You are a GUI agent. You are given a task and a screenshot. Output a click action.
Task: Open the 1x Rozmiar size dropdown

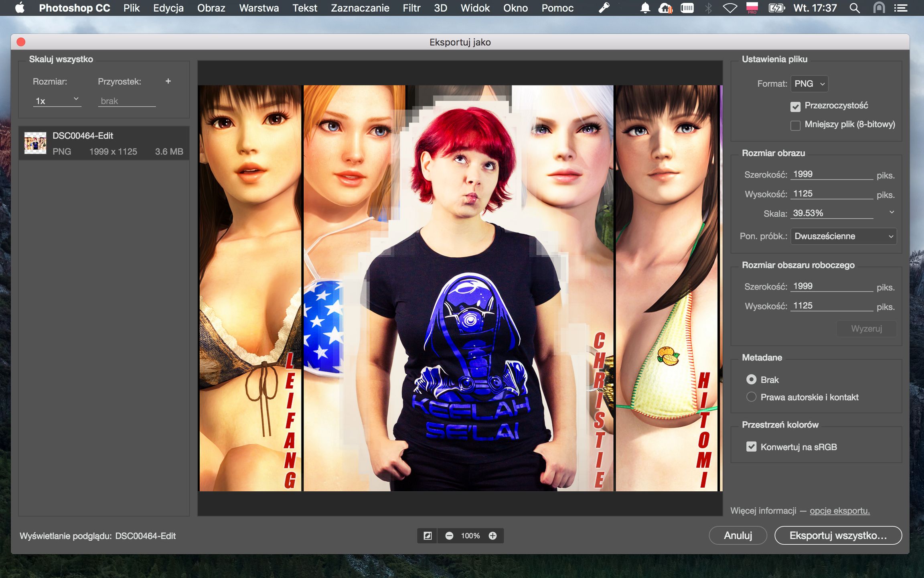pos(57,100)
